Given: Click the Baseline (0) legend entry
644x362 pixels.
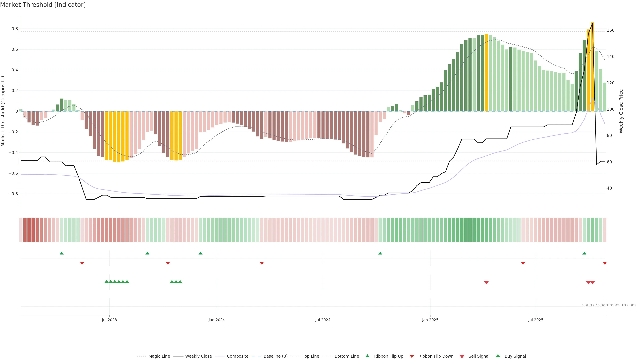Looking at the screenshot, I should [x=275, y=356].
